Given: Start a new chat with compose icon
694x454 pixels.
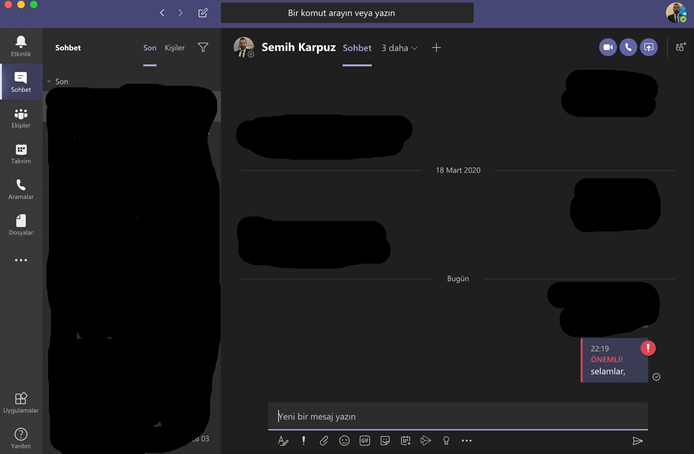Looking at the screenshot, I should point(203,13).
